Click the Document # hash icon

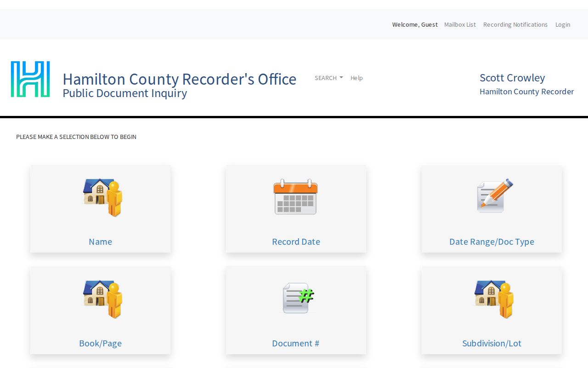click(298, 298)
